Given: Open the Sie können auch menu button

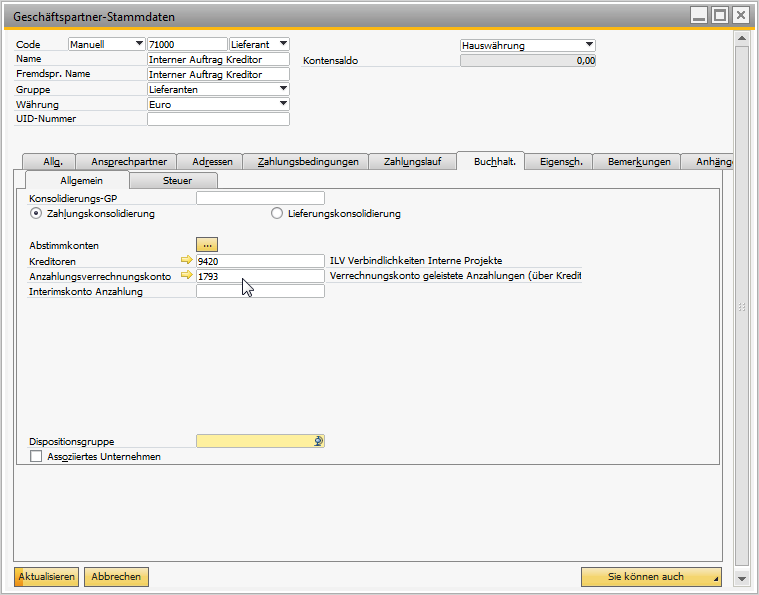Looking at the screenshot, I should (x=651, y=577).
